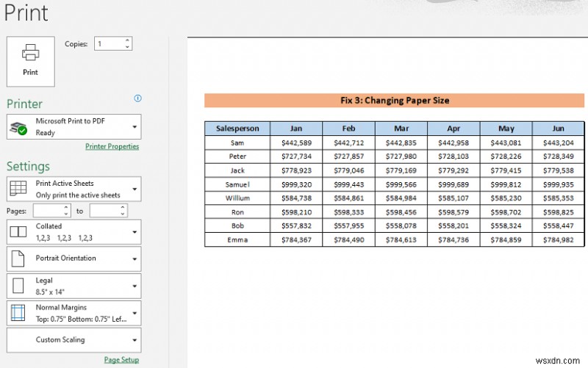Click the Jack row name cell
This screenshot has width=588, height=368.
237,170
